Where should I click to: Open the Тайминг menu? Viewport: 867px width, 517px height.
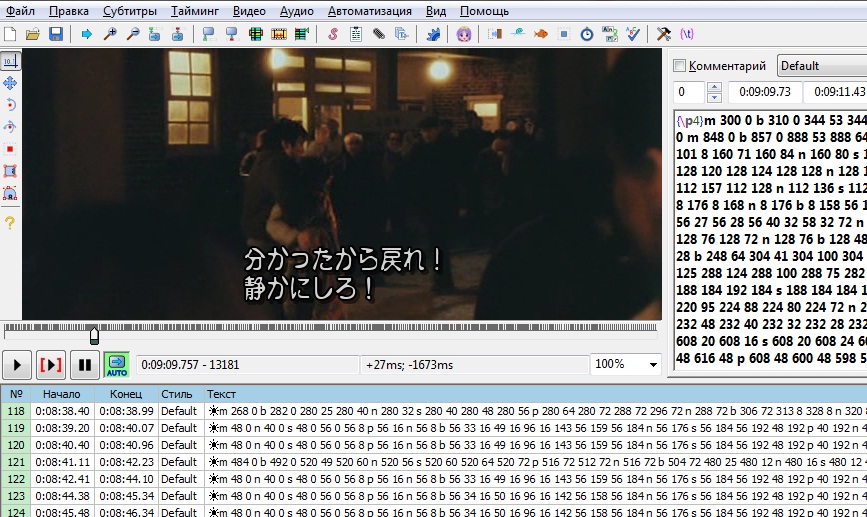[195, 11]
